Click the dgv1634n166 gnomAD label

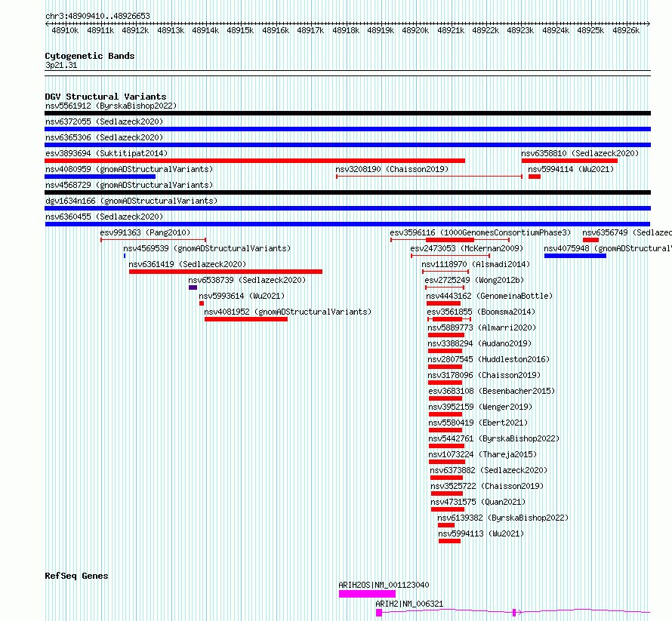[131, 201]
